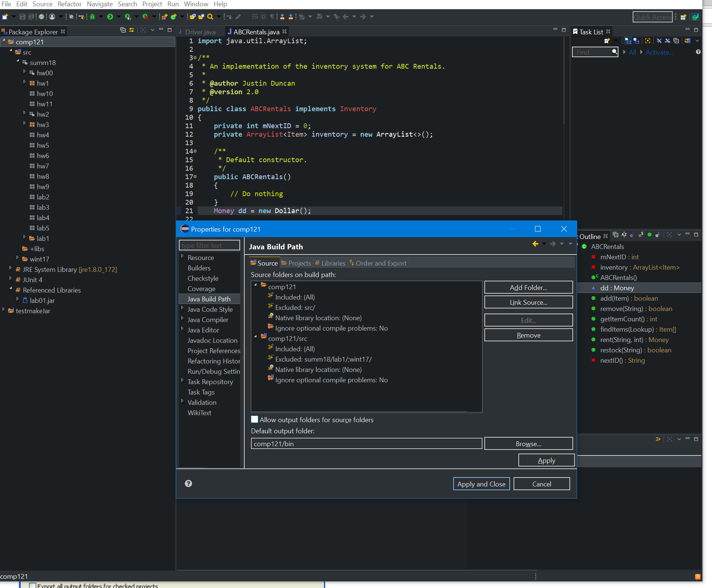Click the Sort alphabetically icon in Outline
This screenshot has width=712, height=588.
[624, 235]
